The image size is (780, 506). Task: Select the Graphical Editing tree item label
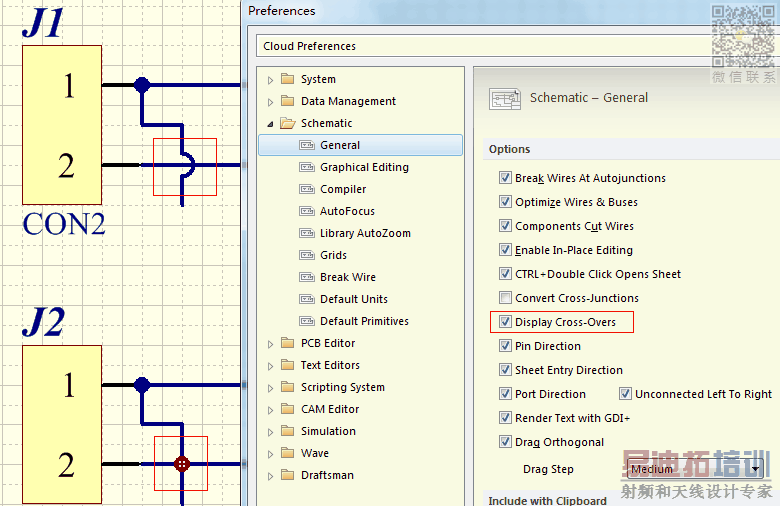point(364,167)
